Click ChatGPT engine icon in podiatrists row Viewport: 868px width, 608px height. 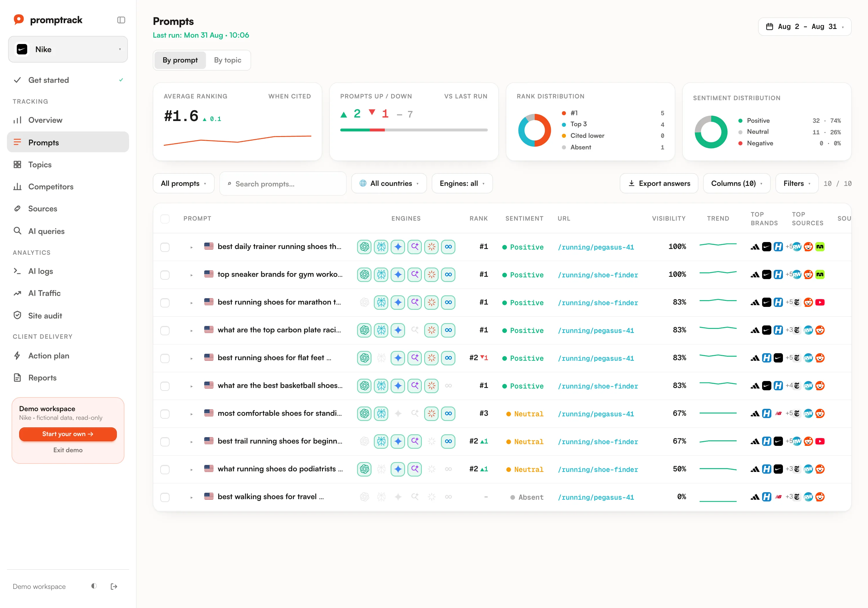pyautogui.click(x=365, y=469)
